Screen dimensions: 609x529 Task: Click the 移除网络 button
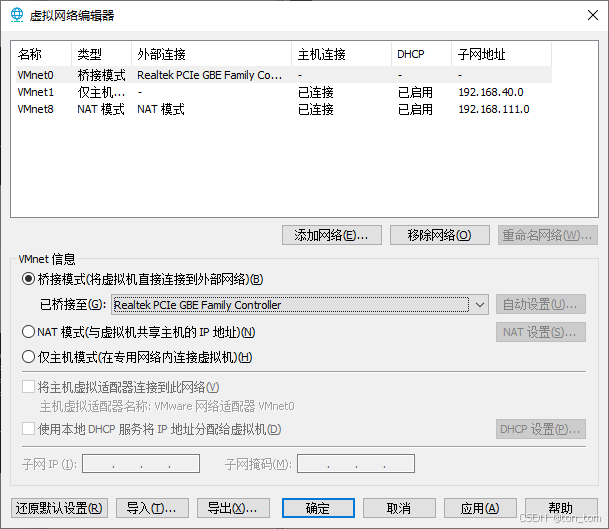pyautogui.click(x=440, y=235)
